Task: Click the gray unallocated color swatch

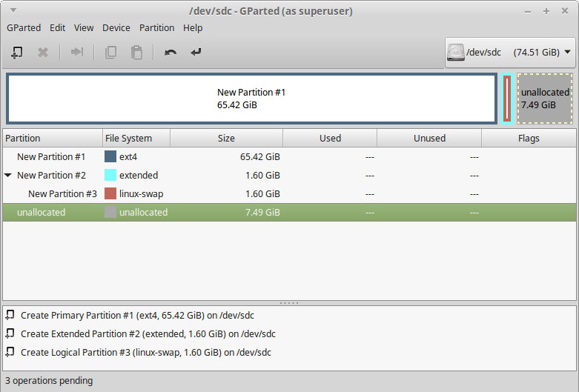Action: pyautogui.click(x=110, y=212)
